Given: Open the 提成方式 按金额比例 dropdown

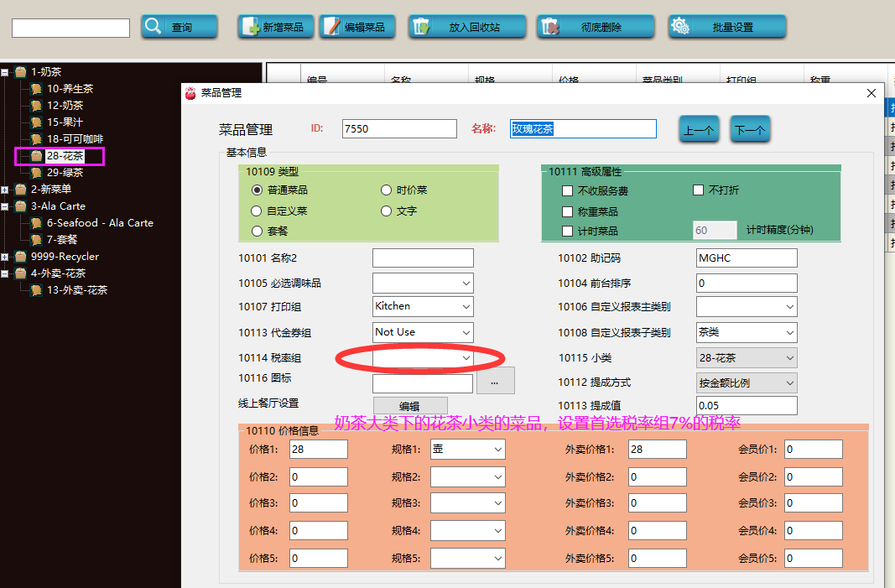Looking at the screenshot, I should coord(747,383).
